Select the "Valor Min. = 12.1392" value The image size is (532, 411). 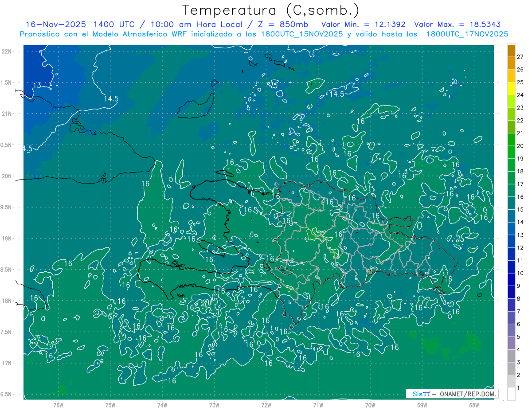point(364,24)
